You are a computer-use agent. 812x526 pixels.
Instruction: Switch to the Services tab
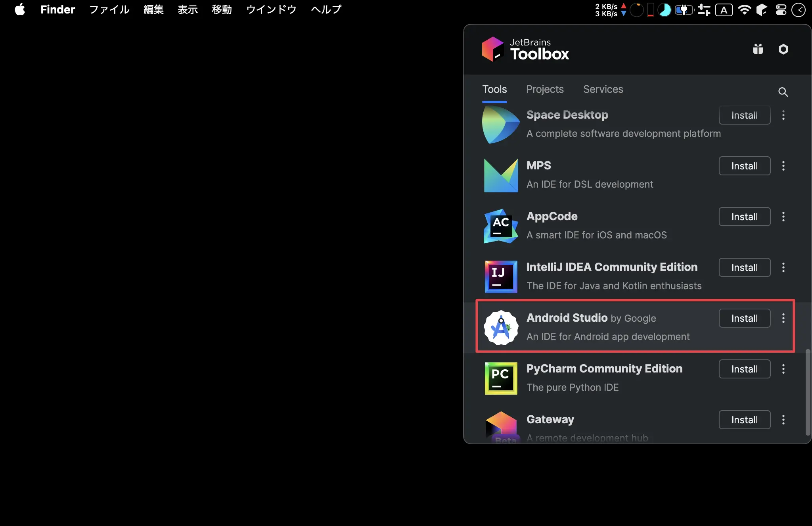pos(603,89)
